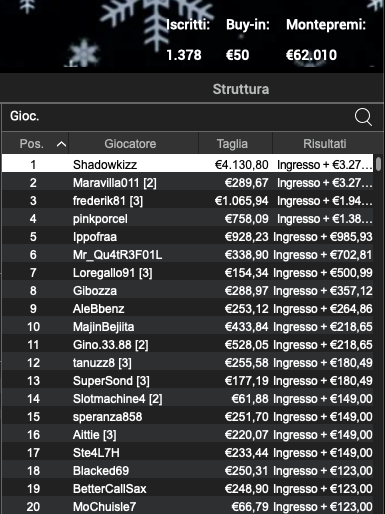This screenshot has height=514, width=385.
Task: Select first-place player Shadowkizz row
Action: tap(187, 163)
